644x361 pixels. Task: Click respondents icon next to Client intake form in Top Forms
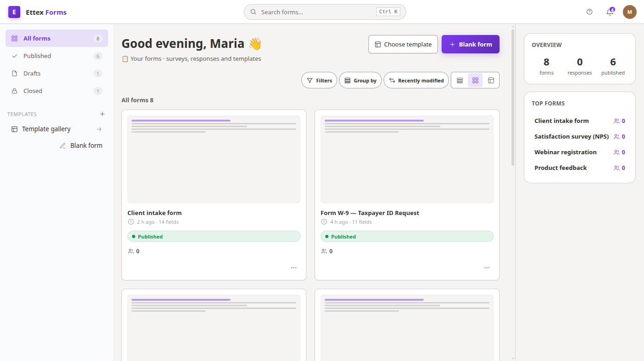pos(616,121)
